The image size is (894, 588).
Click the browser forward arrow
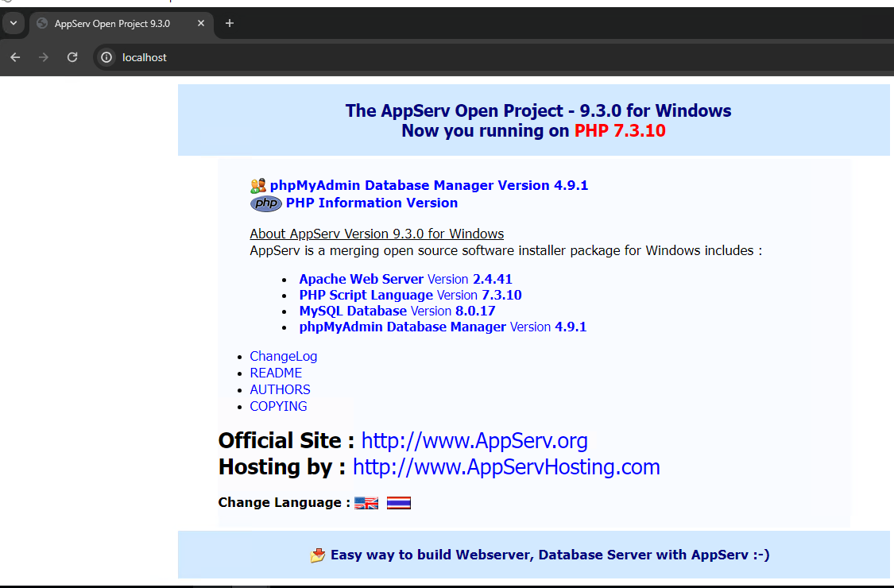44,57
